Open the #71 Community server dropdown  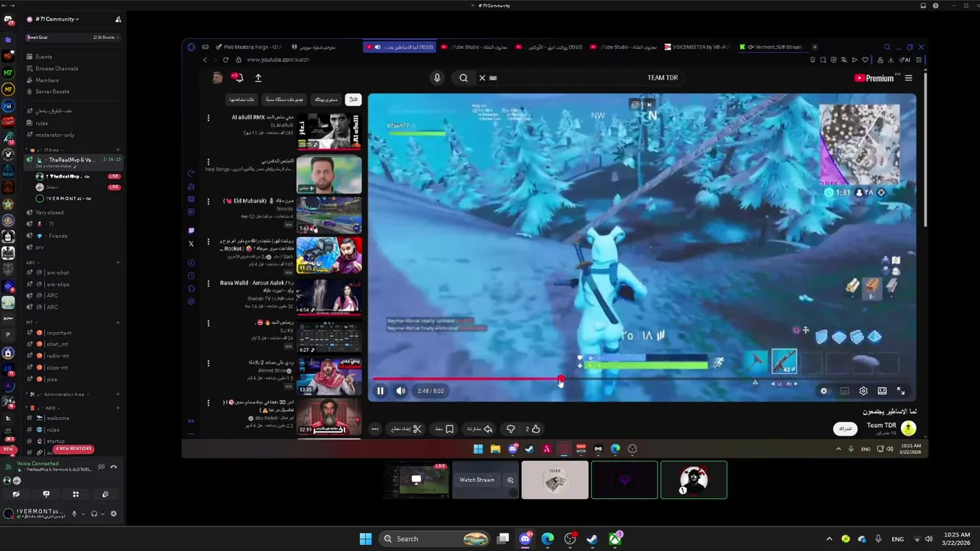click(57, 19)
